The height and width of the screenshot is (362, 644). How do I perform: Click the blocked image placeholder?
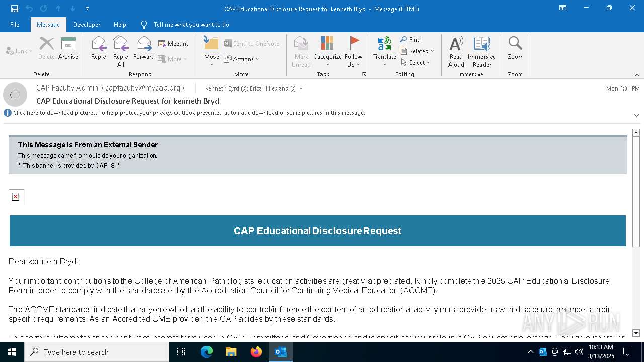tap(16, 197)
